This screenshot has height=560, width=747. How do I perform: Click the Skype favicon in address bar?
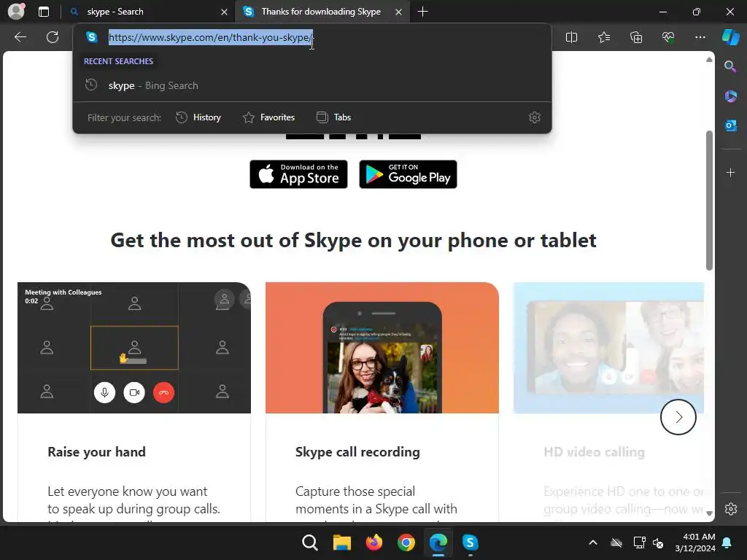click(92, 37)
